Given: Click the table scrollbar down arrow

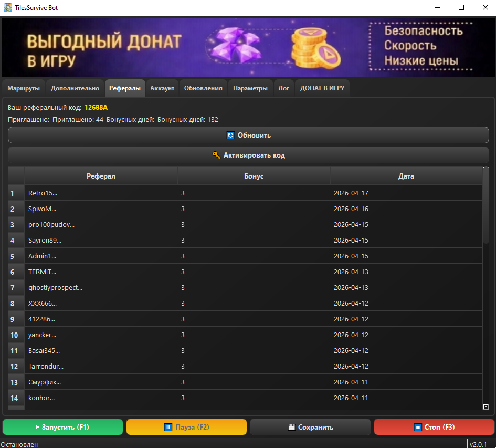Looking at the screenshot, I should pos(486,407).
